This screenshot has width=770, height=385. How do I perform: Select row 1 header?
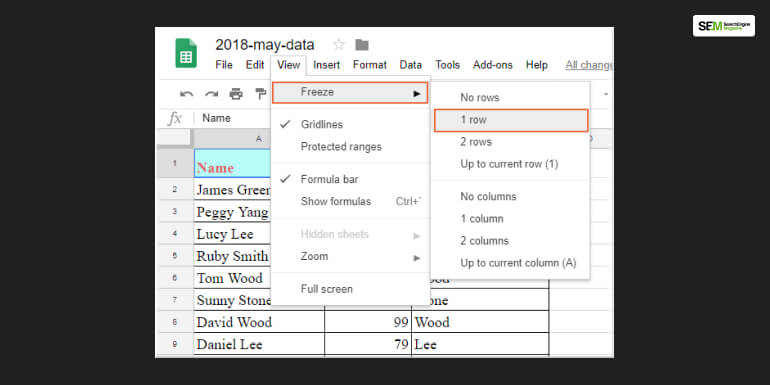click(175, 163)
